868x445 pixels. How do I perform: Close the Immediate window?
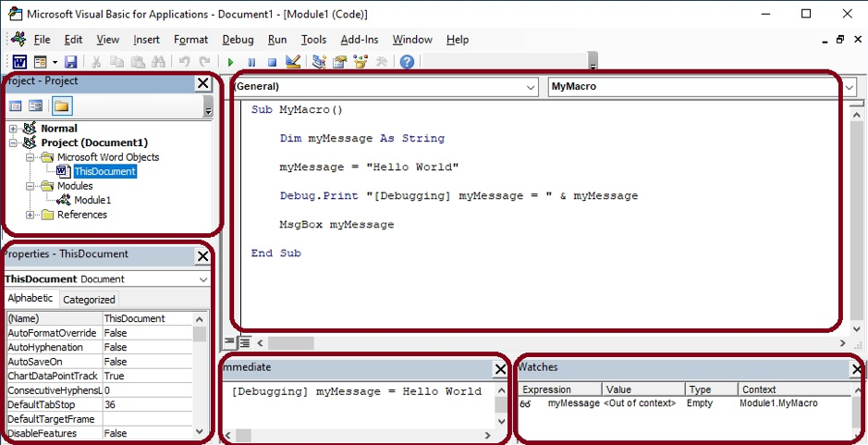click(x=500, y=369)
